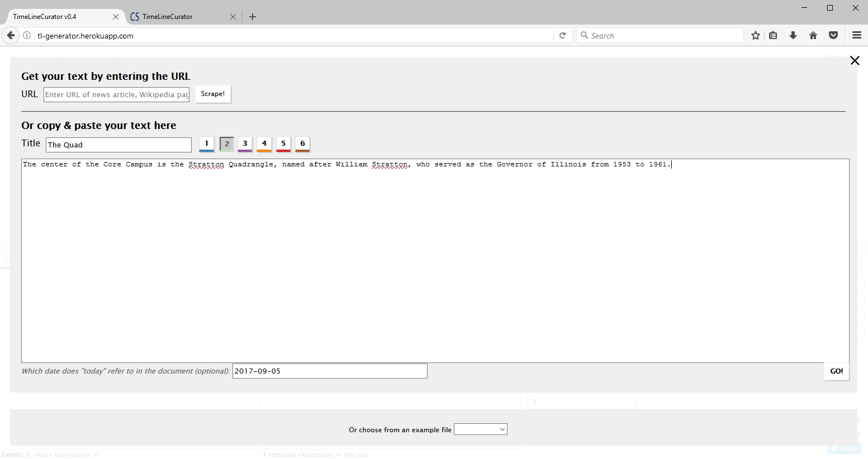
Task: Go to the browser home icon
Action: 813,36
